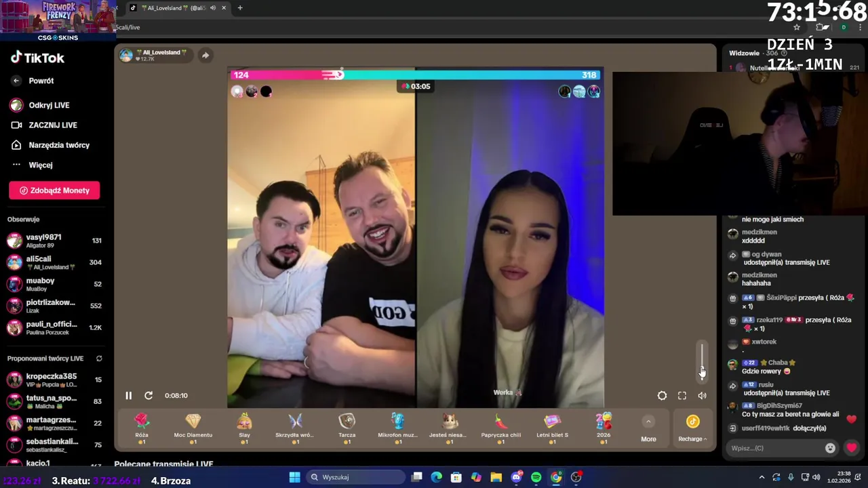Open piotrlizakow followed channel
This screenshot has height=488, width=868.
[x=54, y=306]
